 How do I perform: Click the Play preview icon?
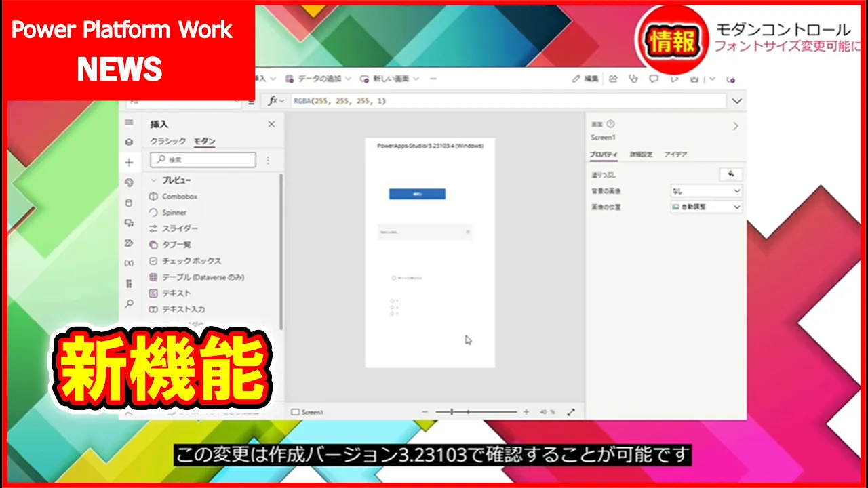(x=674, y=79)
